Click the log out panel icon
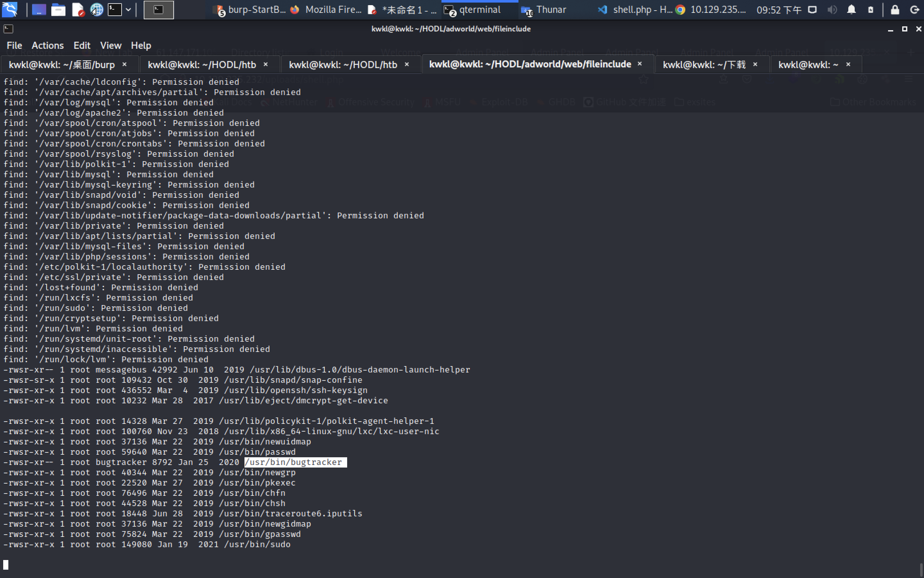 (x=914, y=10)
